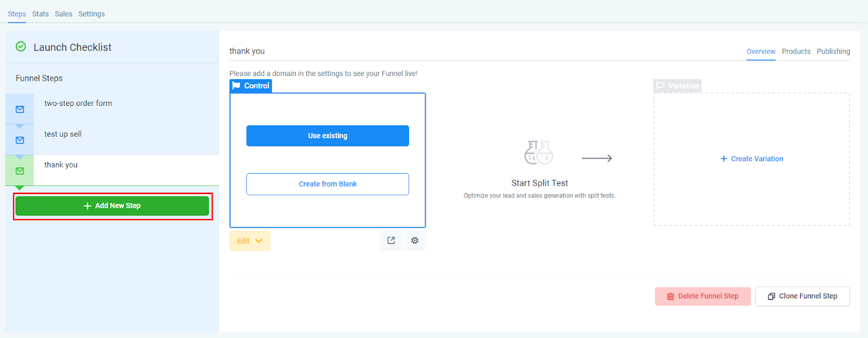Viewport: 868px width, 338px height.
Task: Go to the Settings tab
Action: (x=92, y=14)
